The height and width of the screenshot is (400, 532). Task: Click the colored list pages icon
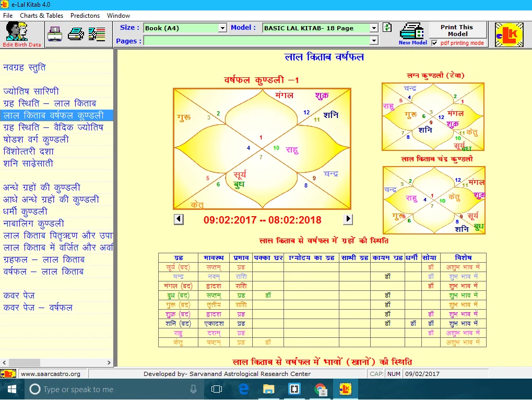[97, 34]
